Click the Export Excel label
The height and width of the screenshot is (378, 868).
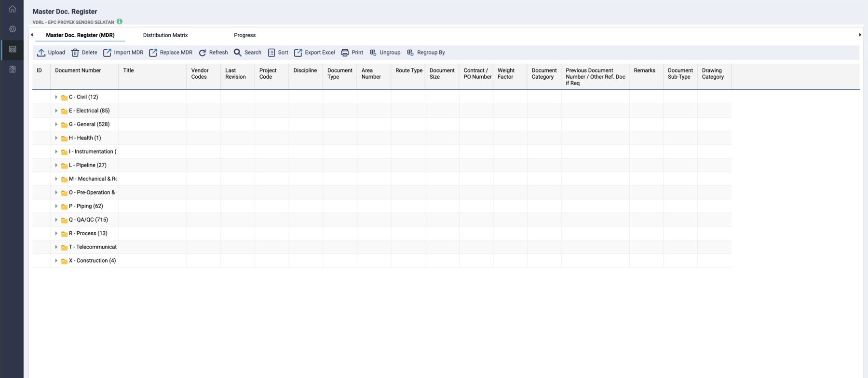click(x=320, y=53)
